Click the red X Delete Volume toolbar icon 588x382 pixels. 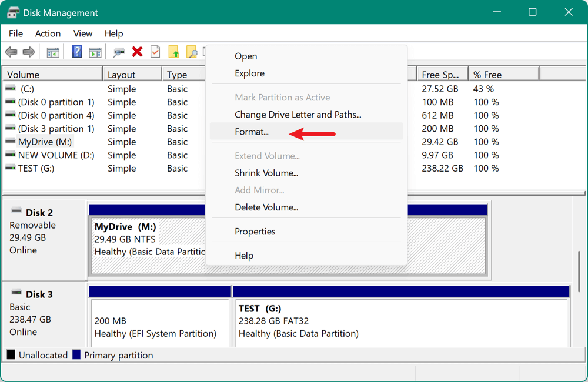[137, 52]
